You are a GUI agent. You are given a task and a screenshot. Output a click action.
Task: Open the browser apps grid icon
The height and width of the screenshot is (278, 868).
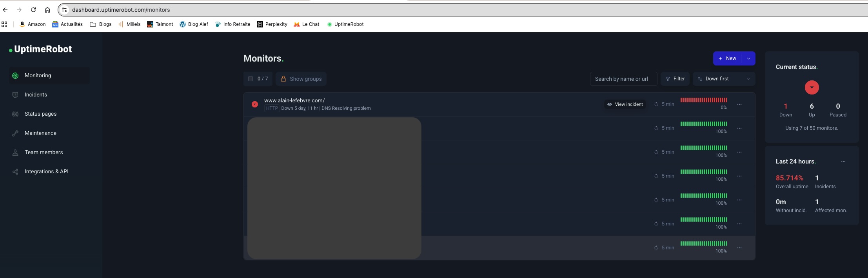(x=5, y=24)
